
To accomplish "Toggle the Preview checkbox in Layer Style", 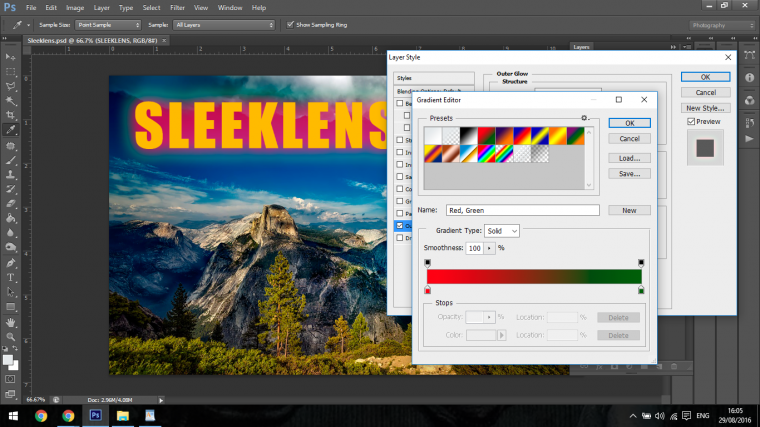I will click(691, 122).
